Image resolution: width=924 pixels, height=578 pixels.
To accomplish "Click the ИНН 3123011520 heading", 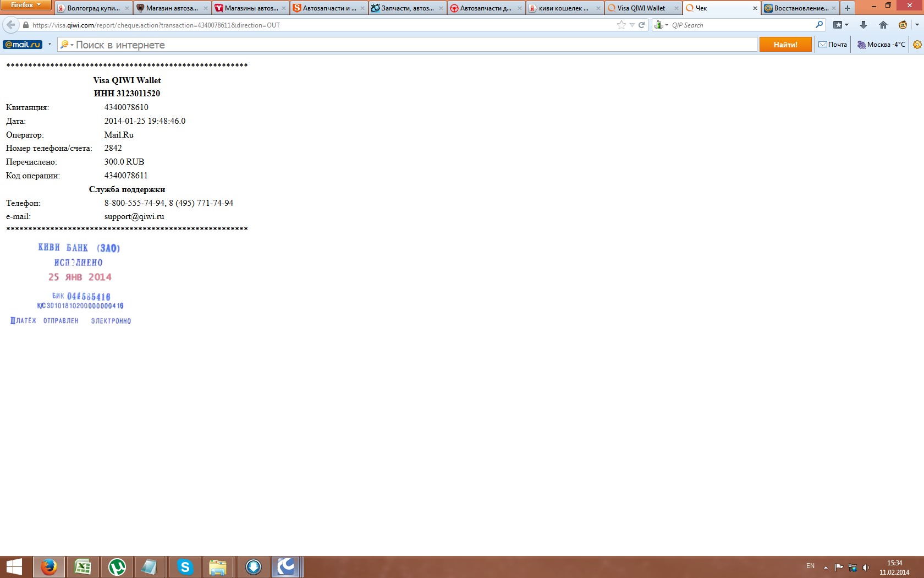I will pos(127,94).
